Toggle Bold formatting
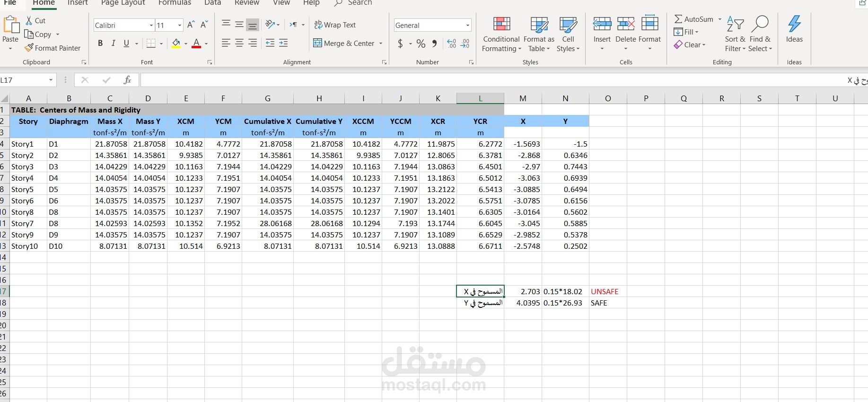The height and width of the screenshot is (402, 868). (100, 44)
